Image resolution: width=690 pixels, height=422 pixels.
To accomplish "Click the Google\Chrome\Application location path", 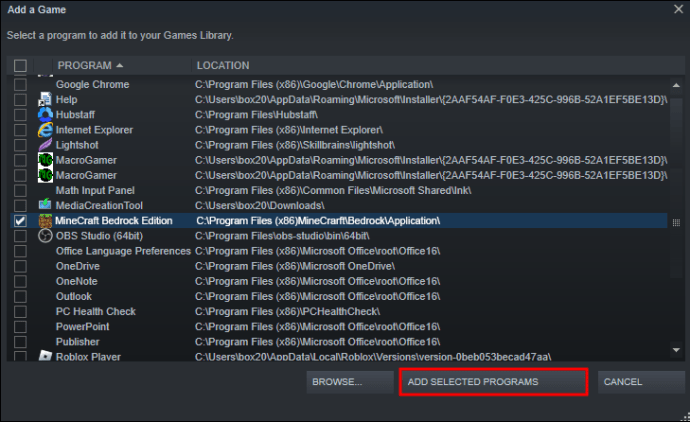I will pos(314,84).
